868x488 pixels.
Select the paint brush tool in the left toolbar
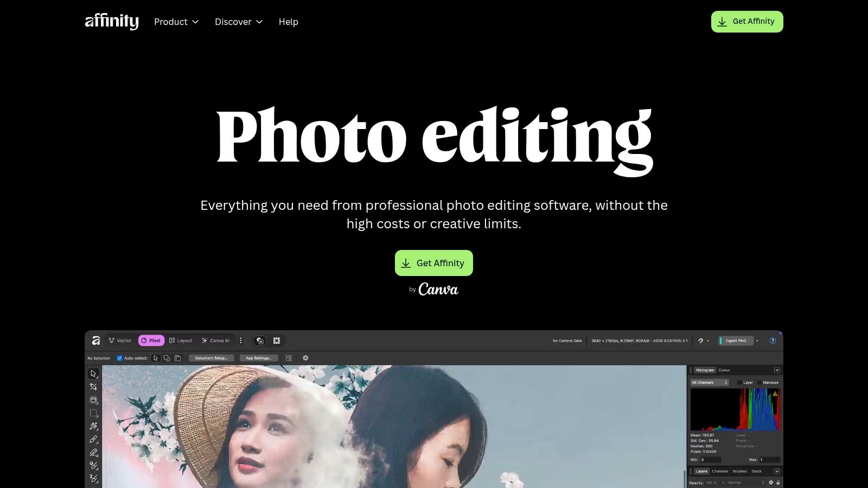(93, 439)
